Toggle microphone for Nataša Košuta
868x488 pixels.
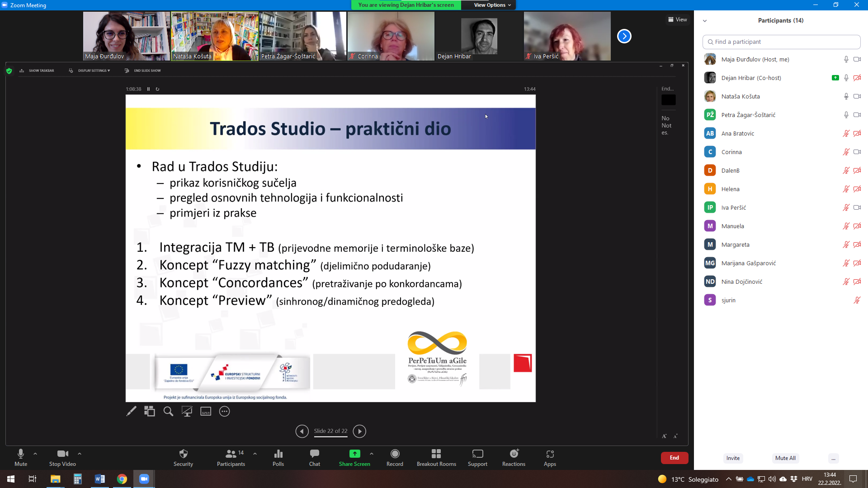(846, 96)
